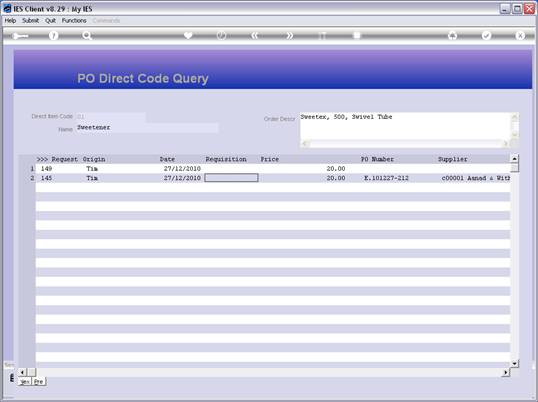This screenshot has height=402, width=538.
Task: Click the Nex button below the grid
Action: click(x=25, y=381)
